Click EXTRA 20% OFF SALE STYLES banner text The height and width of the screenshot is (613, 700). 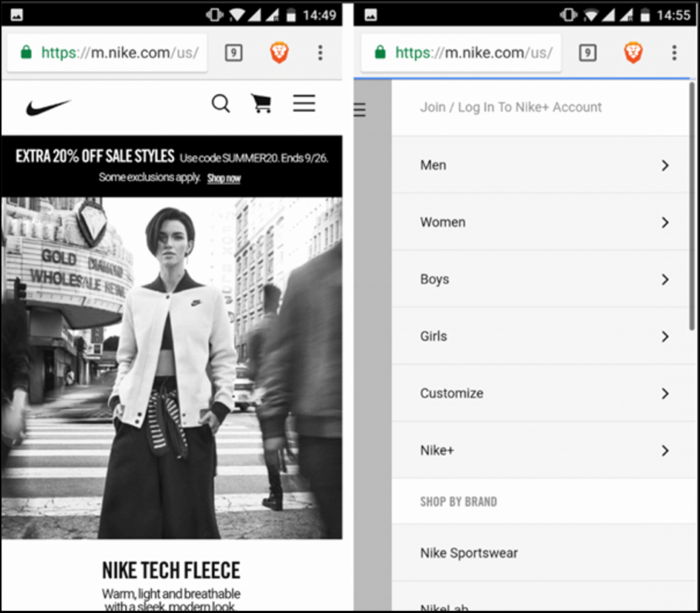click(95, 156)
